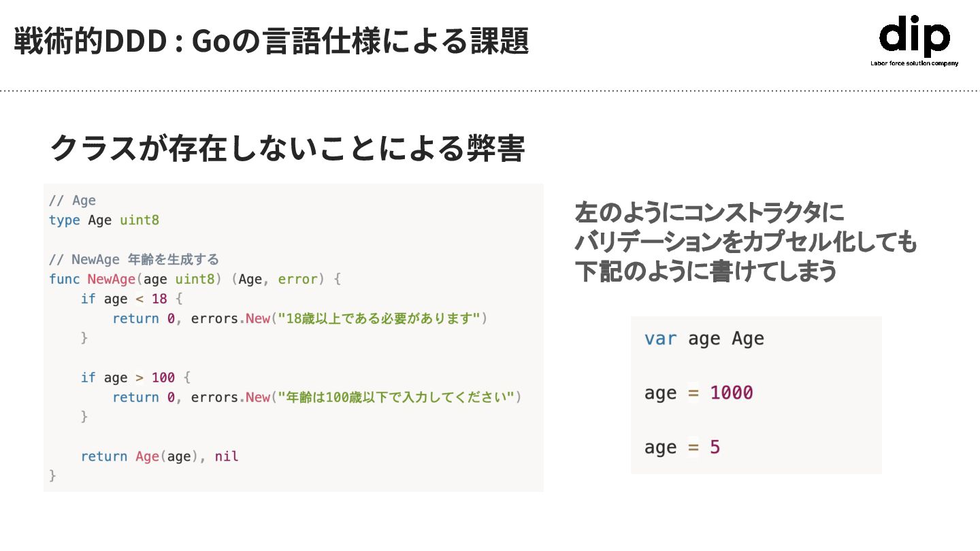Image resolution: width=980 pixels, height=551 pixels.
Task: Click the text バリデーションをカプセル化しても
Action: click(x=746, y=242)
